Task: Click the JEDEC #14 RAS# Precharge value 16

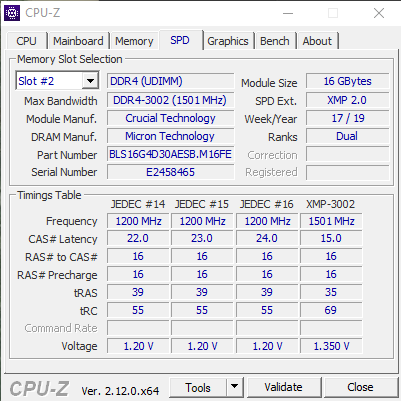Action: [138, 274]
